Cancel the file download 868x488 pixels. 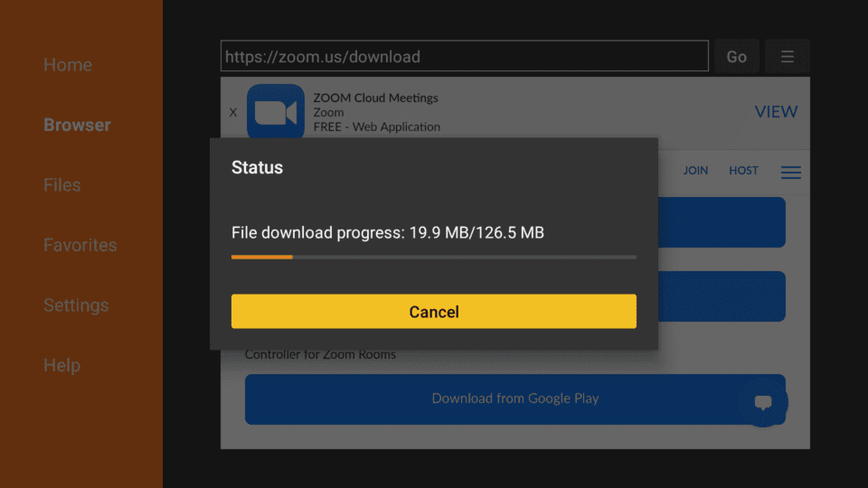[x=434, y=312]
